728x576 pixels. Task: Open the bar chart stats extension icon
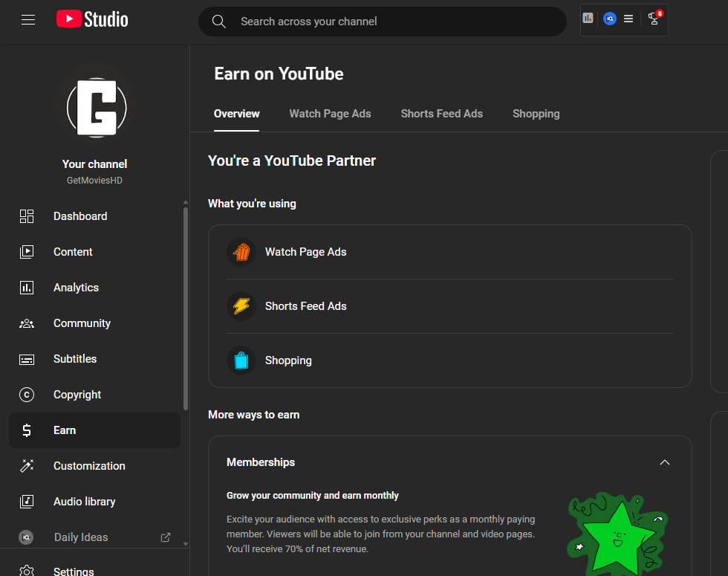pos(588,19)
